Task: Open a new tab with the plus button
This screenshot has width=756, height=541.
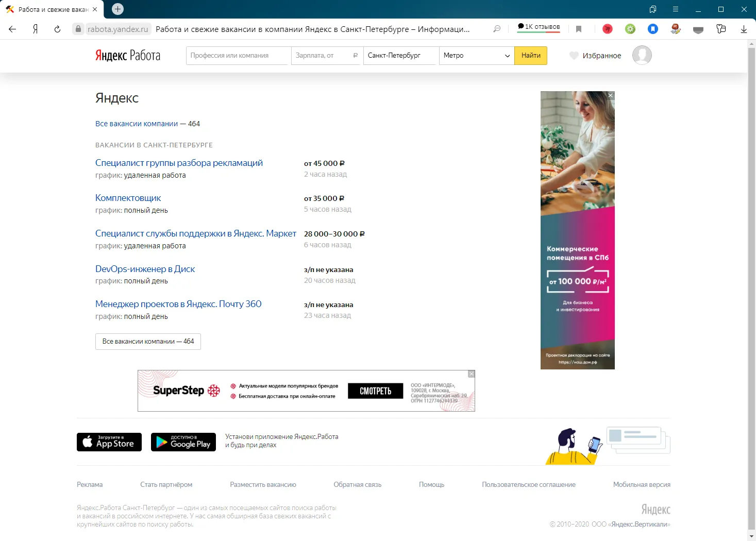Action: pyautogui.click(x=117, y=9)
